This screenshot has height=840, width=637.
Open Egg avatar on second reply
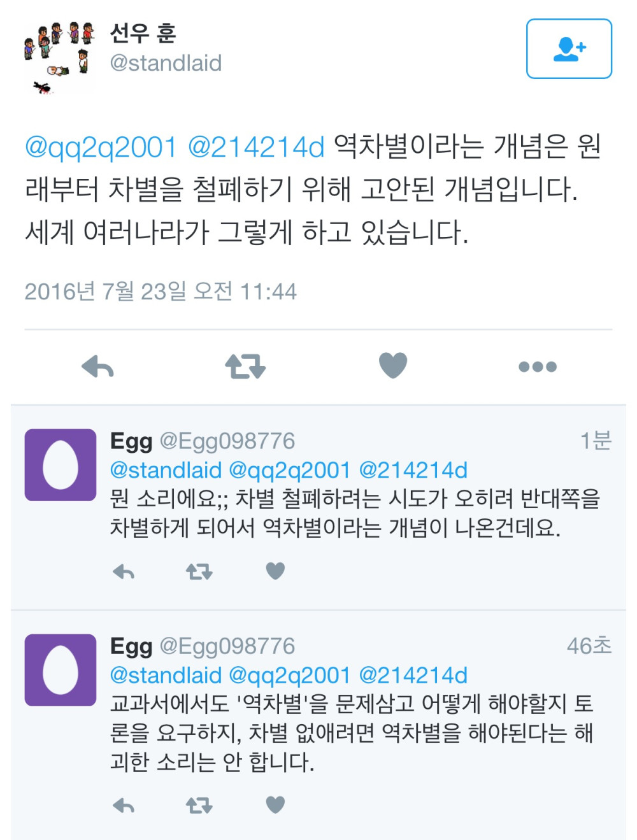(x=61, y=670)
